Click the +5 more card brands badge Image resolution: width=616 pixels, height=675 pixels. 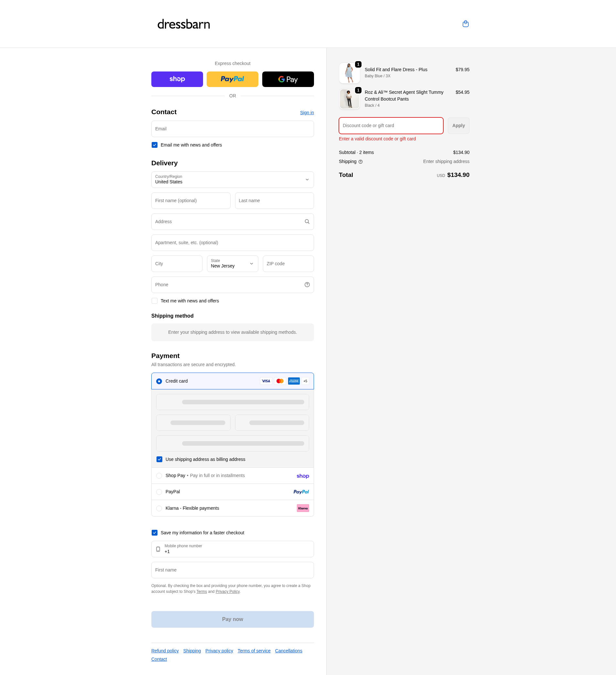click(305, 381)
